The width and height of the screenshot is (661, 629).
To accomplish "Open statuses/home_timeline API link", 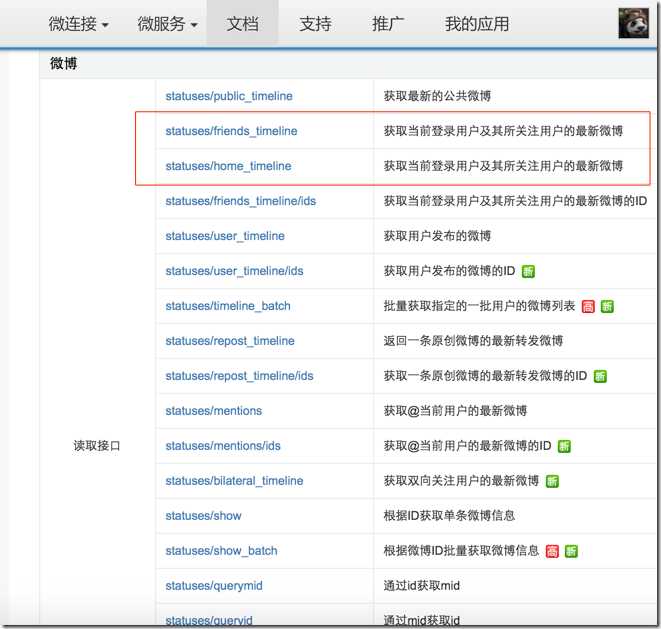I will click(228, 166).
